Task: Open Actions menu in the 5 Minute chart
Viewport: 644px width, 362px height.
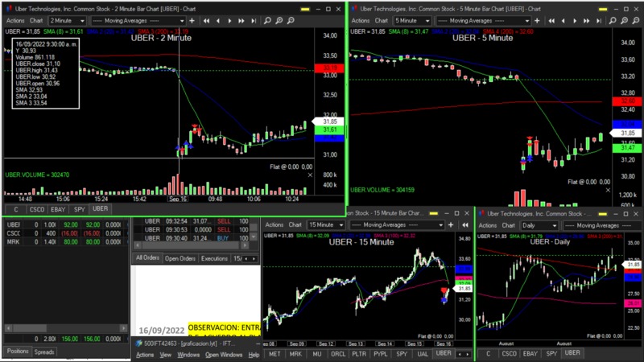Action: point(361,20)
